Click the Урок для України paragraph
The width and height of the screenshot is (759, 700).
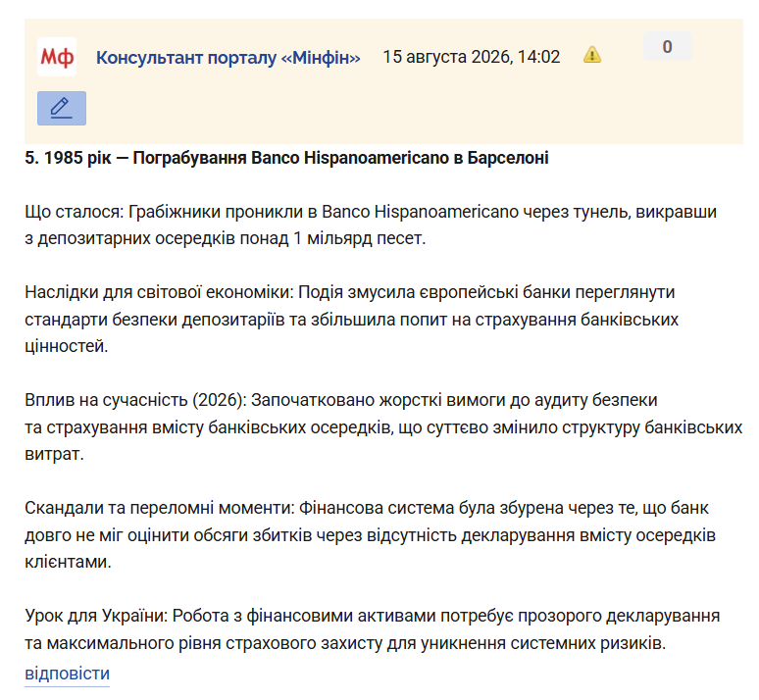pyautogui.click(x=373, y=629)
